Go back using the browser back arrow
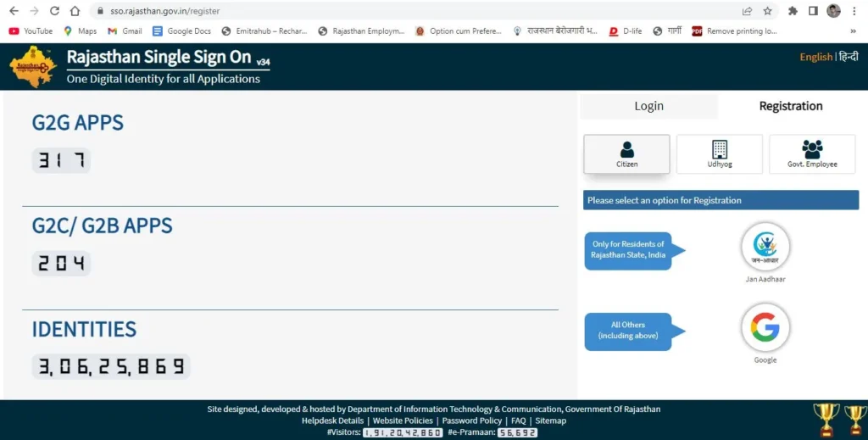The width and height of the screenshot is (868, 440). pyautogui.click(x=14, y=11)
